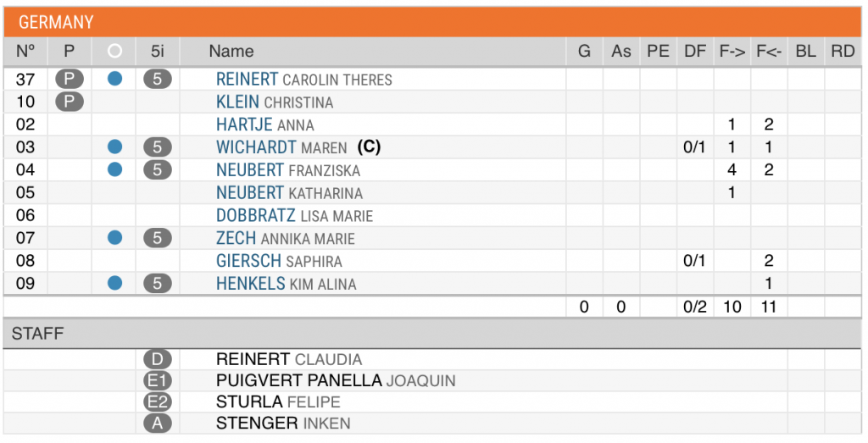Click the D staff badge for Reinert Claudia
The image size is (868, 443).
[x=157, y=359]
